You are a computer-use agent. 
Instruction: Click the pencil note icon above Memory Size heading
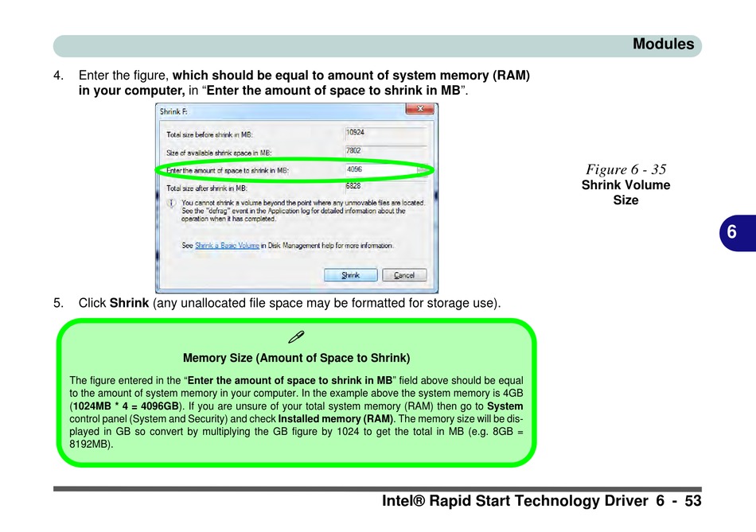click(296, 337)
